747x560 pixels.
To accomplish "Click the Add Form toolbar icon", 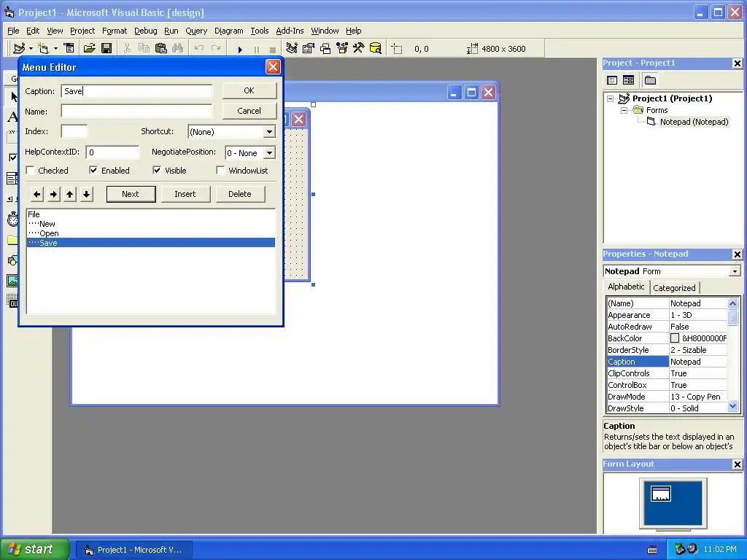I will click(x=43, y=48).
